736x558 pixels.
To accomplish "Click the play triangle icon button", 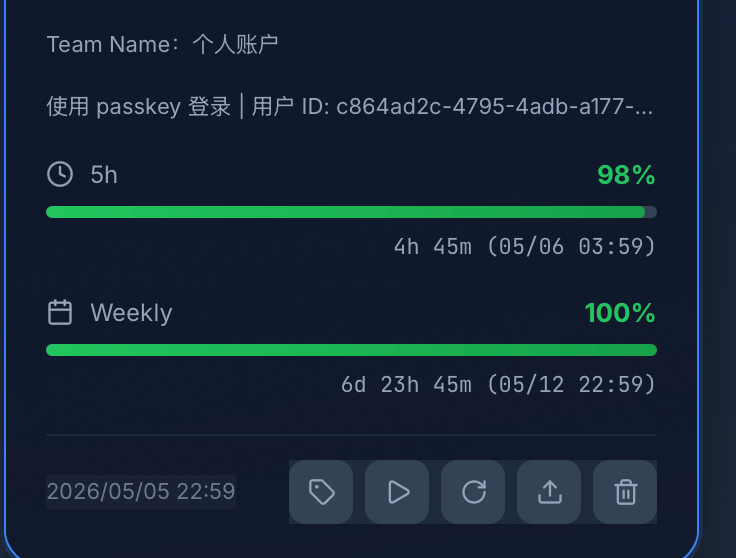I will 397,492.
